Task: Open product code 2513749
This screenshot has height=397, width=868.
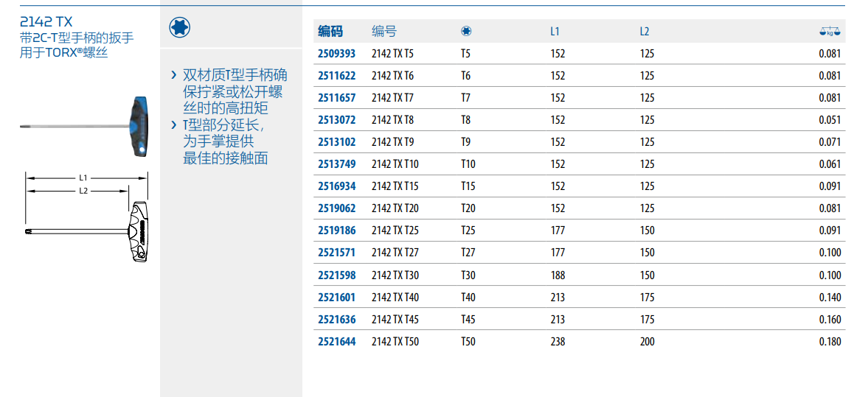Action: [x=336, y=164]
